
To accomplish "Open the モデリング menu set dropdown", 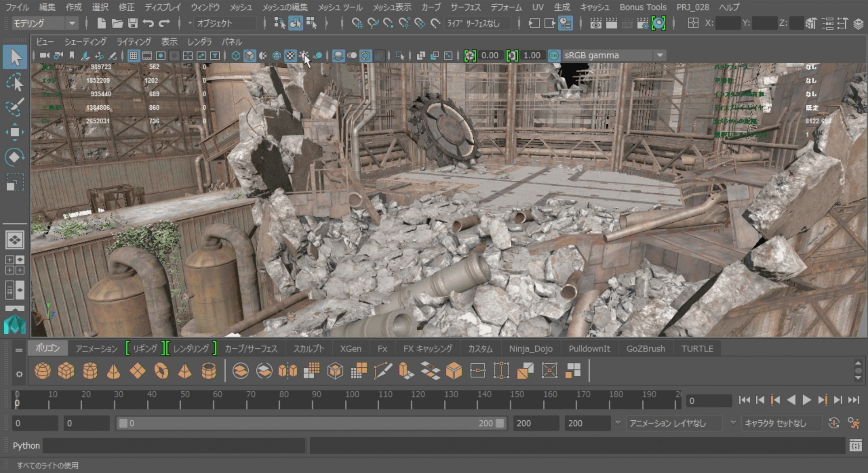I will pos(44,23).
